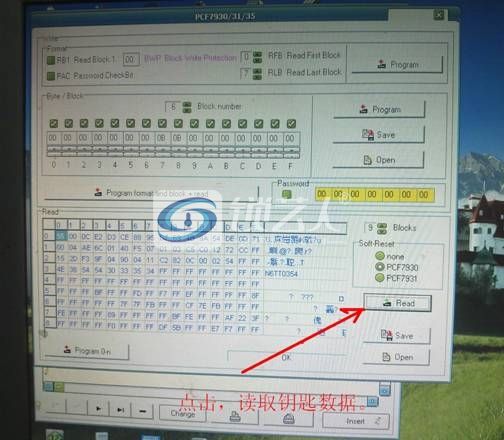Toggle the PAC Password CheckBit checkbox
Screen dimensions: 504x440
(51, 76)
